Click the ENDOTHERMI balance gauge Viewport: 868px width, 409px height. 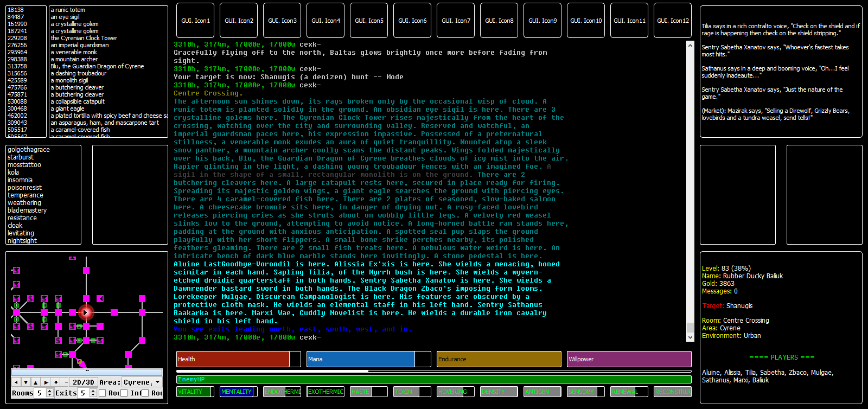coord(282,392)
